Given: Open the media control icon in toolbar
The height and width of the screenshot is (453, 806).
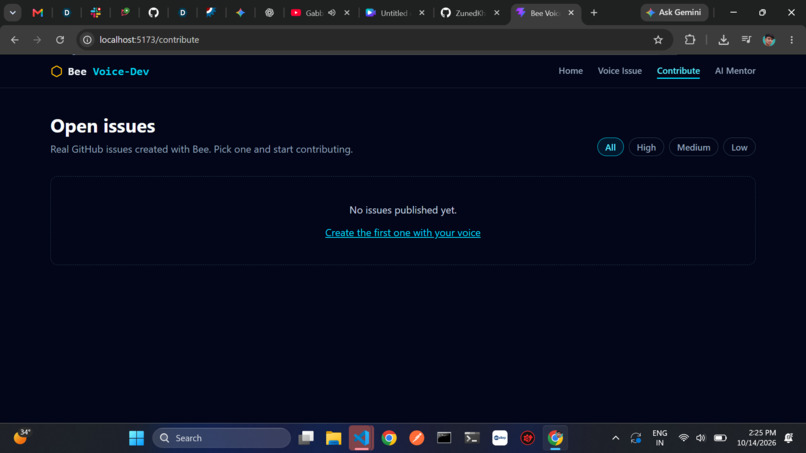Looking at the screenshot, I should point(746,40).
